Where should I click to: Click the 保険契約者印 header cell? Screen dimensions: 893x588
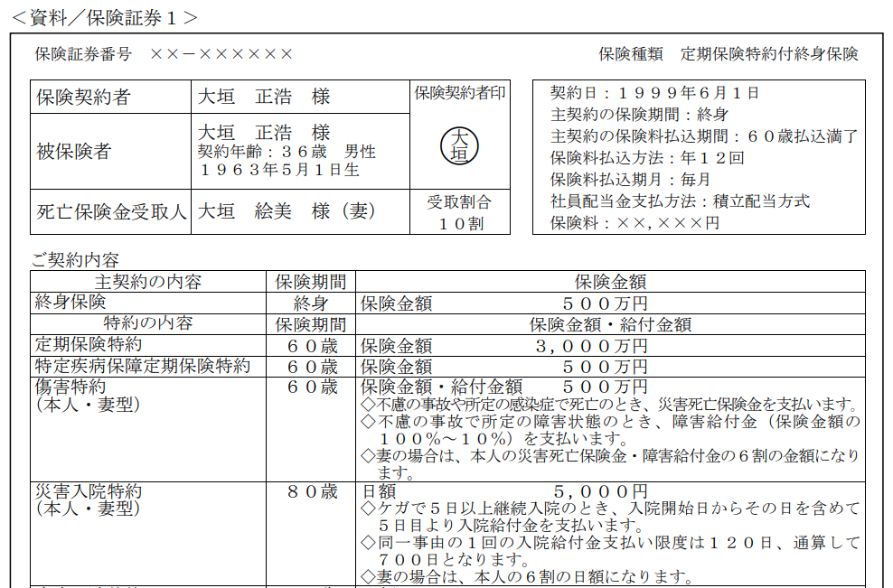[x=459, y=93]
